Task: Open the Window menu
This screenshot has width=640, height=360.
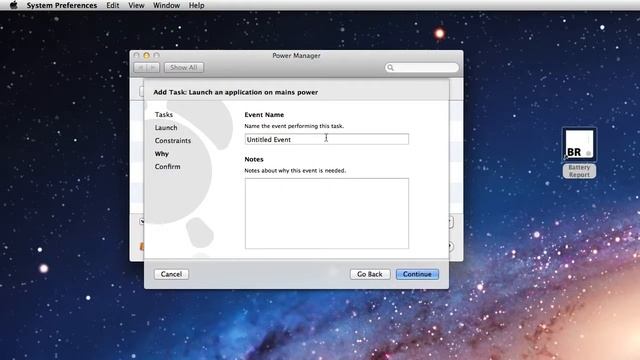Action: [166, 5]
